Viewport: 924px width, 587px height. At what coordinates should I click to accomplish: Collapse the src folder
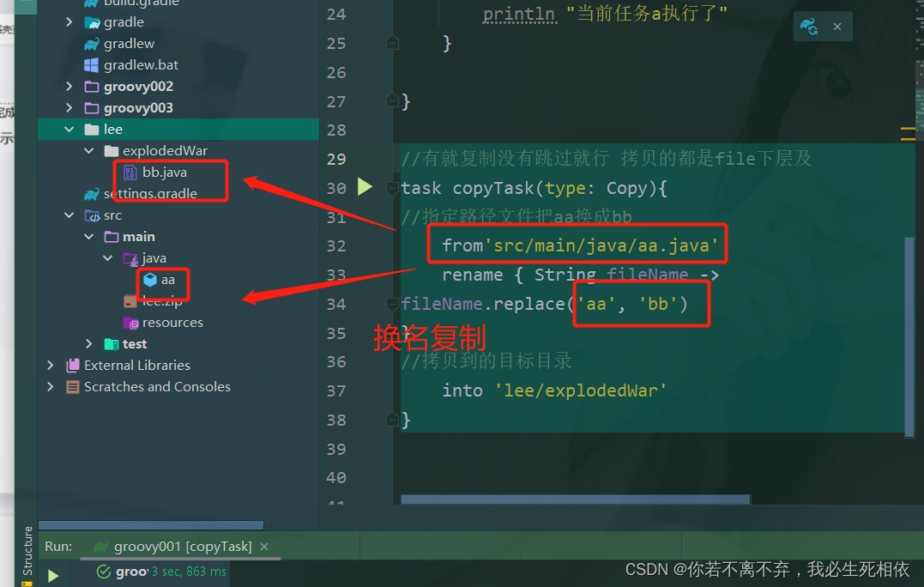69,215
